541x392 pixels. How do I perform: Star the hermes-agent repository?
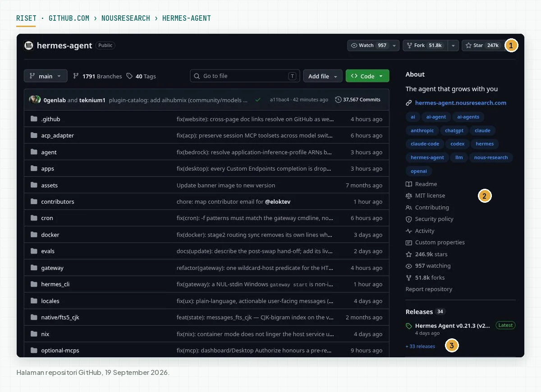click(x=482, y=46)
